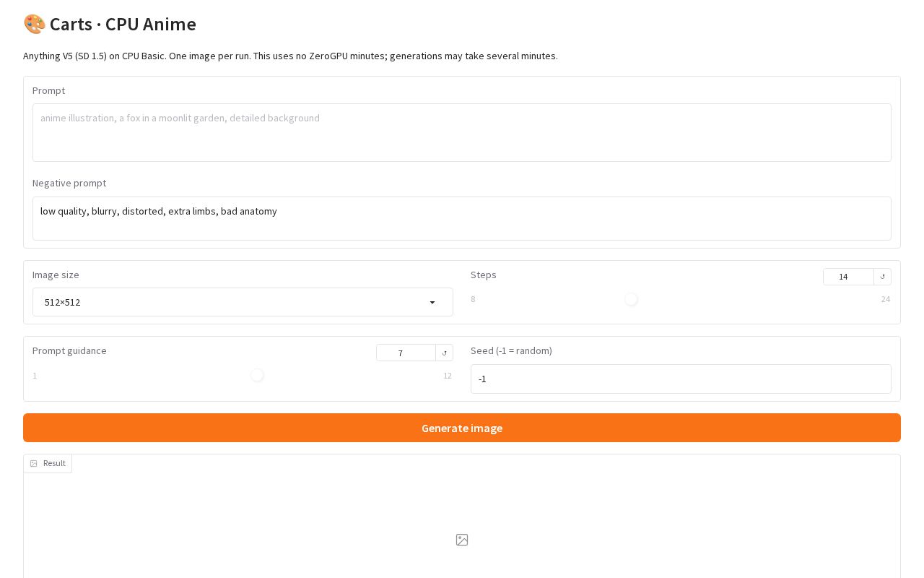The image size is (924, 578).
Task: Select the Result label tab
Action: 48,463
